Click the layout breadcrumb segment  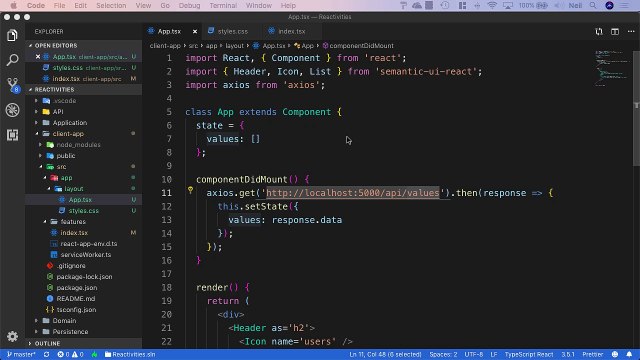pyautogui.click(x=234, y=46)
